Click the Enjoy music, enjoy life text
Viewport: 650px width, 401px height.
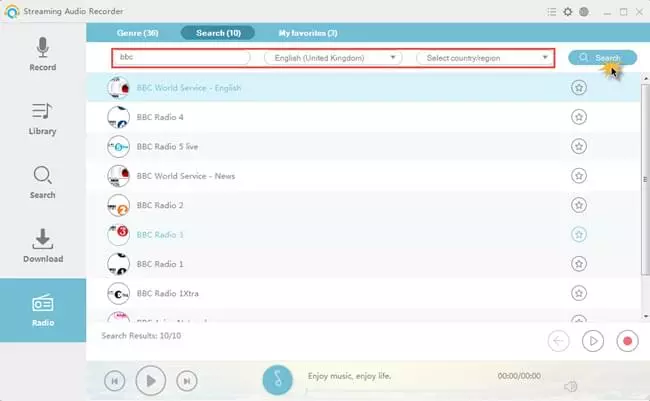pyautogui.click(x=349, y=376)
